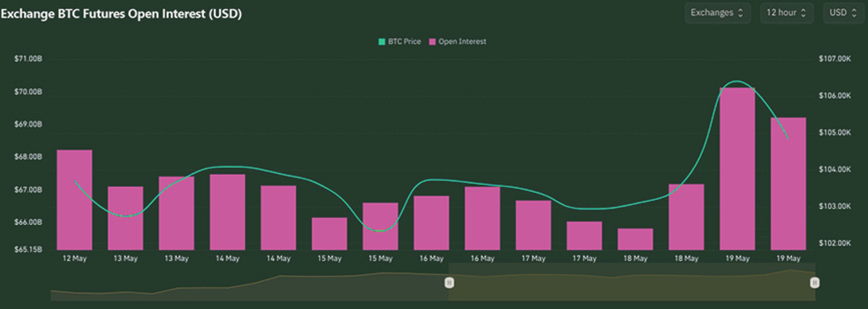Open the Exchanges selector

(x=717, y=13)
